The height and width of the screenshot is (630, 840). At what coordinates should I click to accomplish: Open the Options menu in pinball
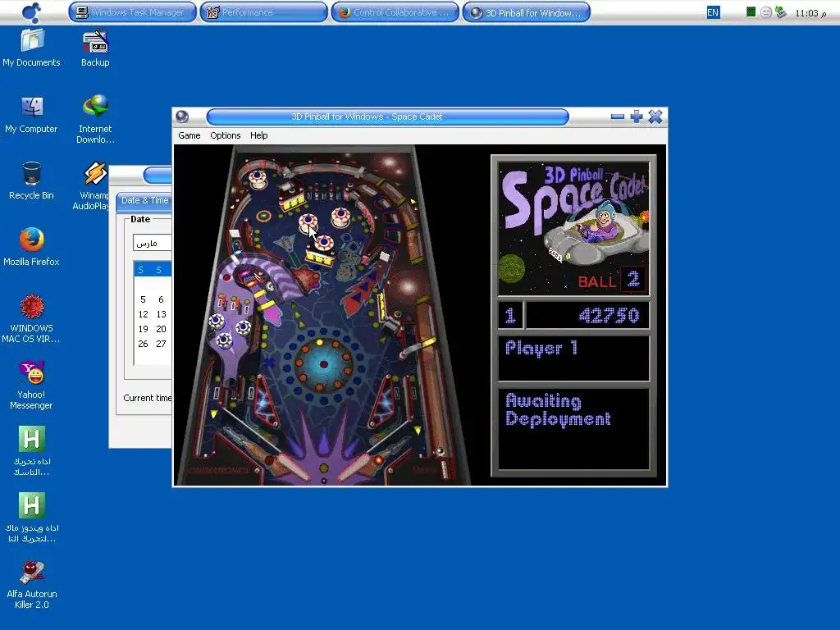[x=225, y=135]
